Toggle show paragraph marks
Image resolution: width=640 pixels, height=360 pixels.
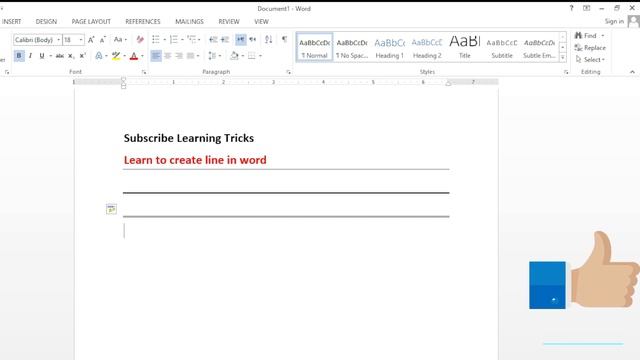pyautogui.click(x=284, y=39)
